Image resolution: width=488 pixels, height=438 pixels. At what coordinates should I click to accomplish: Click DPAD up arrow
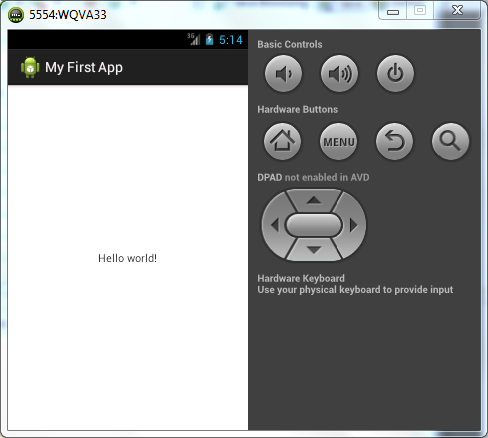click(x=314, y=200)
